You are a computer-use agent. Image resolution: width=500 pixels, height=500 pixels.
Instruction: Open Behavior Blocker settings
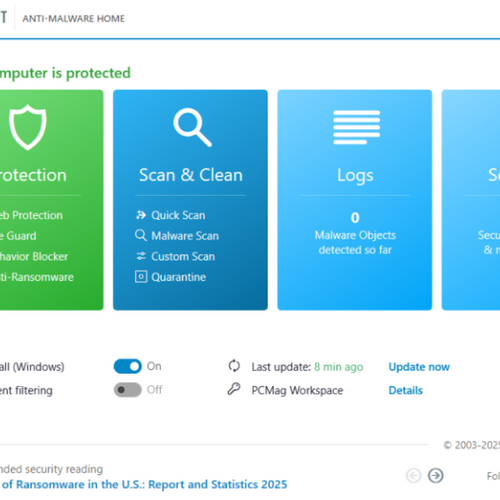[34, 256]
